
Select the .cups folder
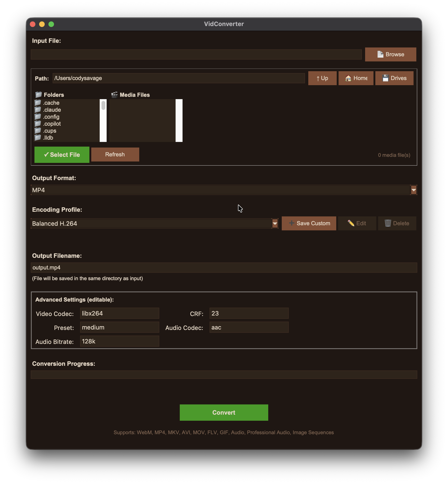[67, 131]
